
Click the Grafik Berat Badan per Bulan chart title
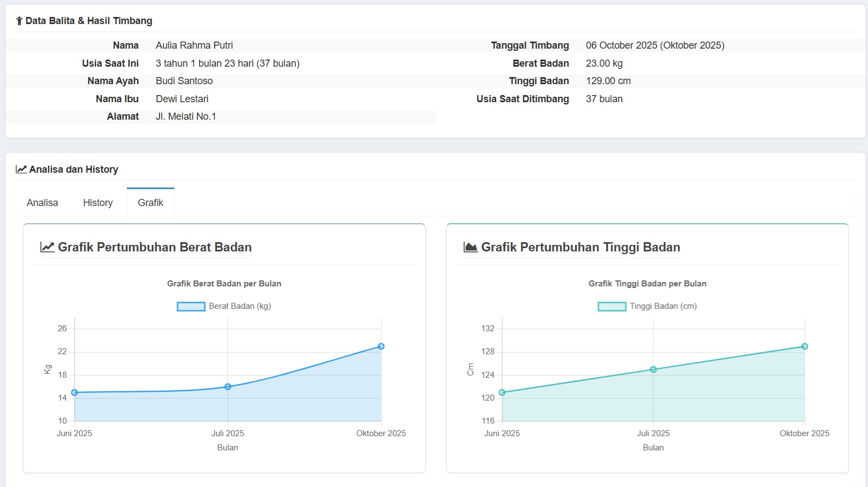pos(224,284)
